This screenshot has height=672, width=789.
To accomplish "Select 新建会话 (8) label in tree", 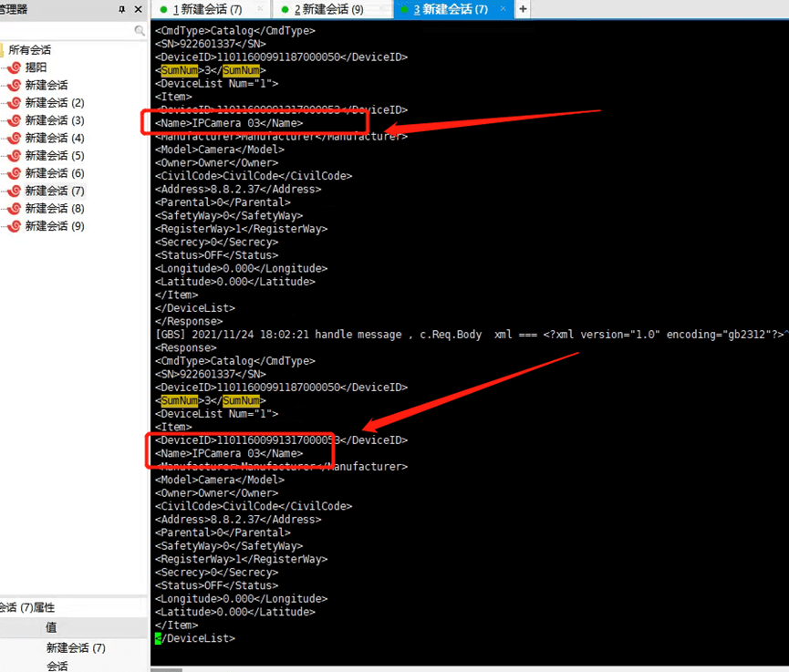I will pos(55,208).
